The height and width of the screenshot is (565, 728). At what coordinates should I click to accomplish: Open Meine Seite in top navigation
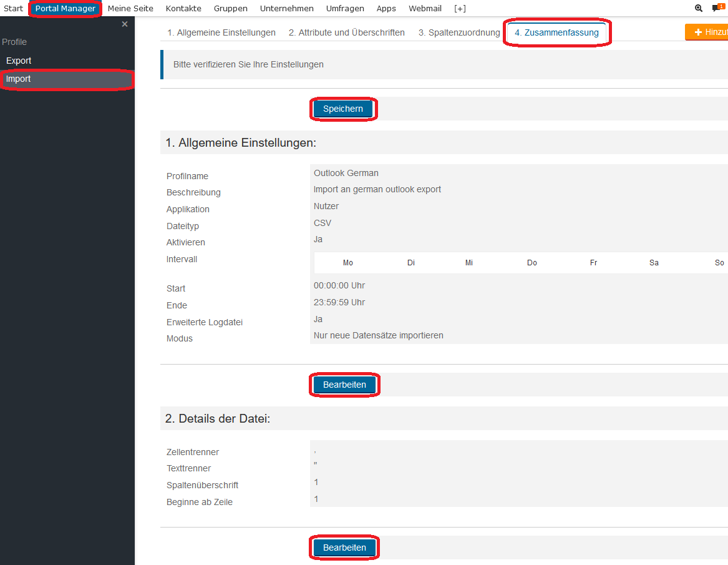130,9
